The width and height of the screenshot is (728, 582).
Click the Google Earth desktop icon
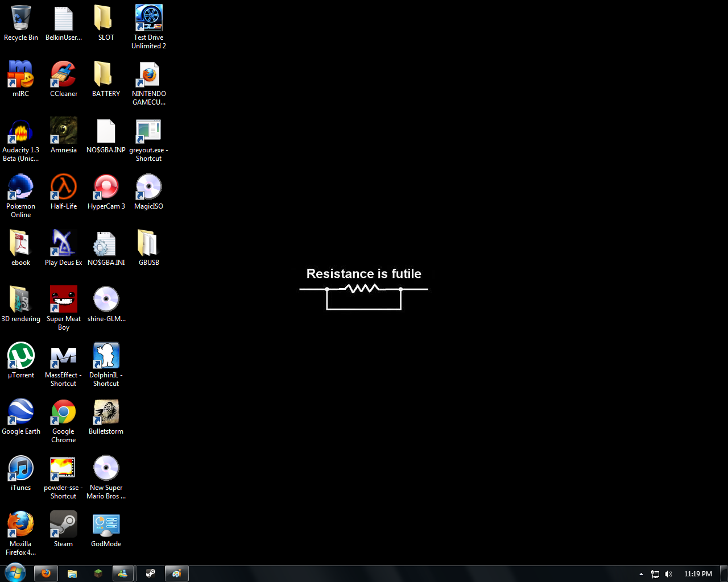pos(21,412)
